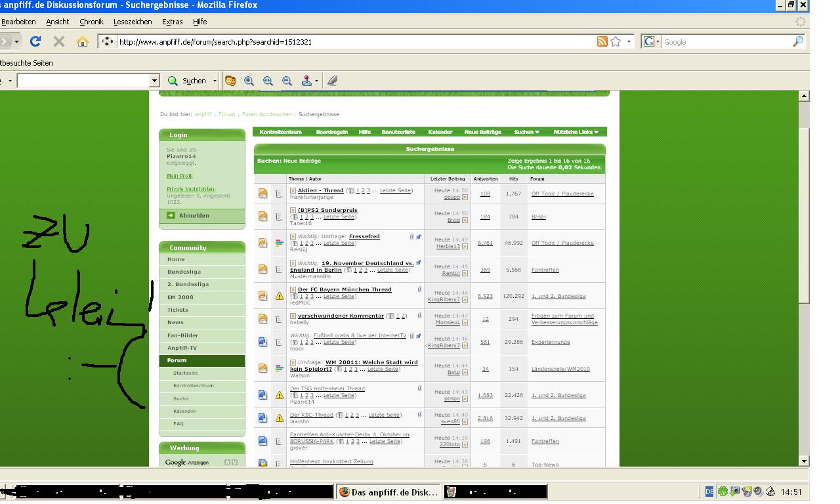Image resolution: width=840 pixels, height=504 pixels.
Task: Click the eraser highlight toolbar icon
Action: [x=332, y=81]
